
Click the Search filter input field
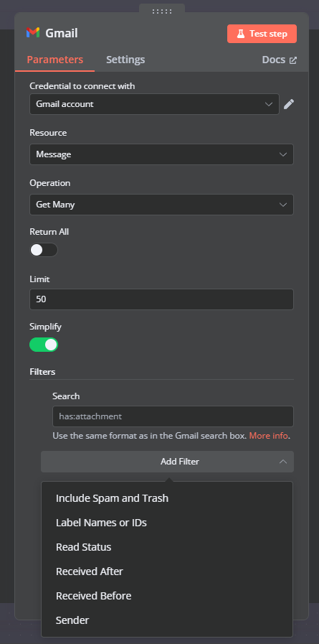[173, 416]
